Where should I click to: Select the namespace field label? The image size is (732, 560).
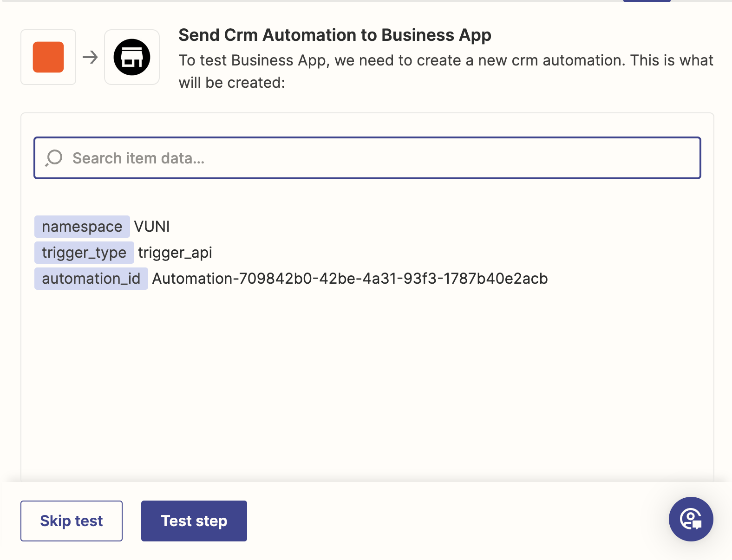82,227
